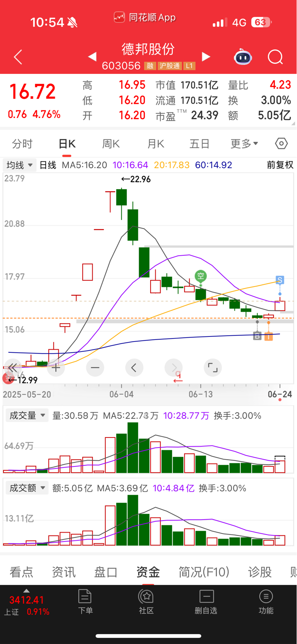Open the 更多 period dropdown
Viewport: 297px width, 644px height.
click(x=244, y=144)
